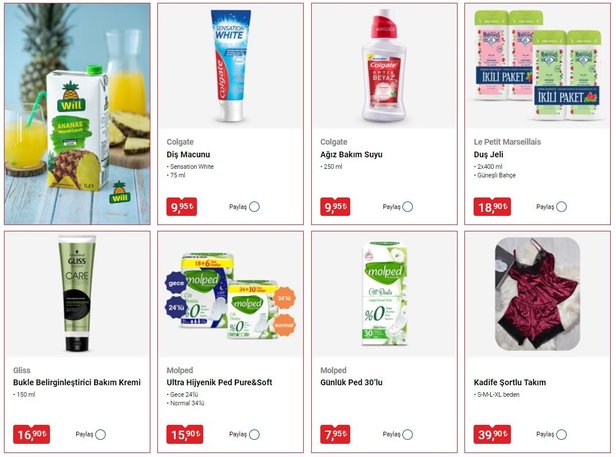Click the Molped gece and normal pads image
The height and width of the screenshot is (457, 616).
(x=230, y=297)
